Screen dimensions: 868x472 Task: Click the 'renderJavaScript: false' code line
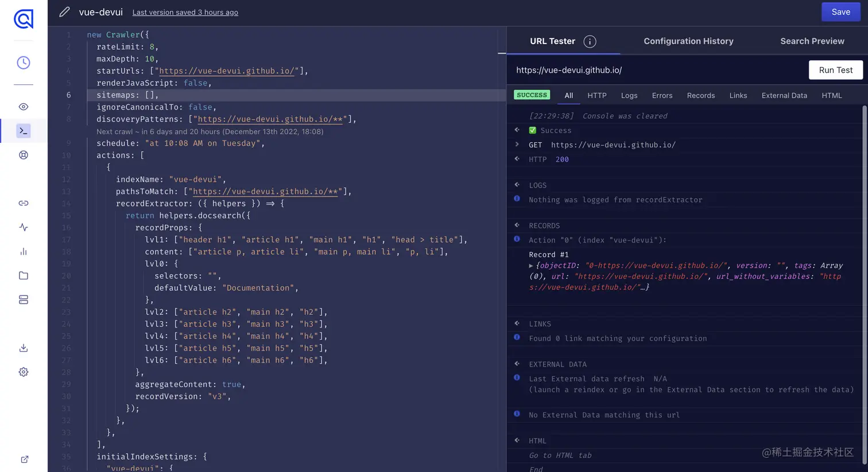pyautogui.click(x=154, y=83)
